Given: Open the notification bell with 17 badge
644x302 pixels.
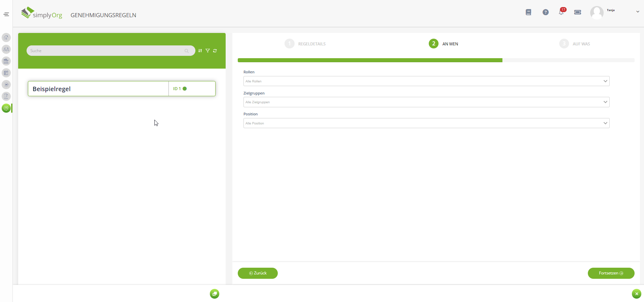Looking at the screenshot, I should (x=561, y=12).
